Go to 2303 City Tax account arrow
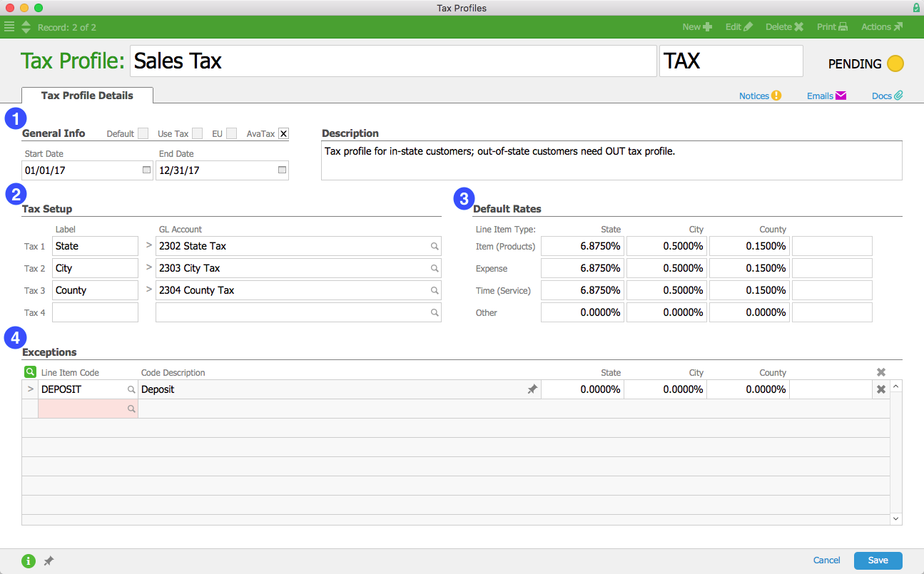Viewport: 924px width, 574px height. [x=148, y=268]
